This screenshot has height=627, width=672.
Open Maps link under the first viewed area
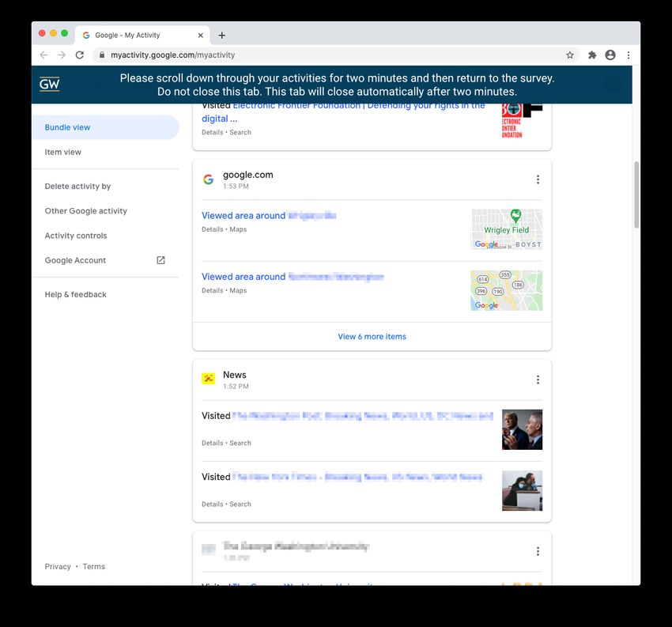tap(238, 229)
